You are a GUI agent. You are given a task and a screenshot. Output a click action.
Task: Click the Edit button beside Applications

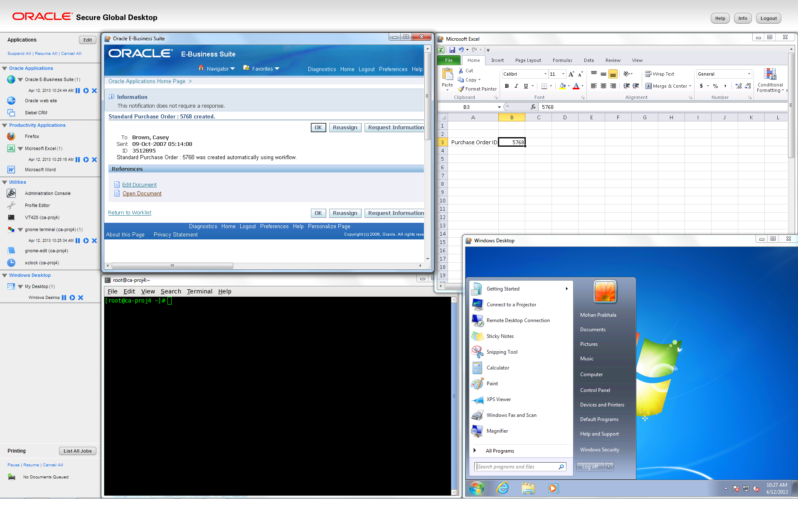click(88, 40)
